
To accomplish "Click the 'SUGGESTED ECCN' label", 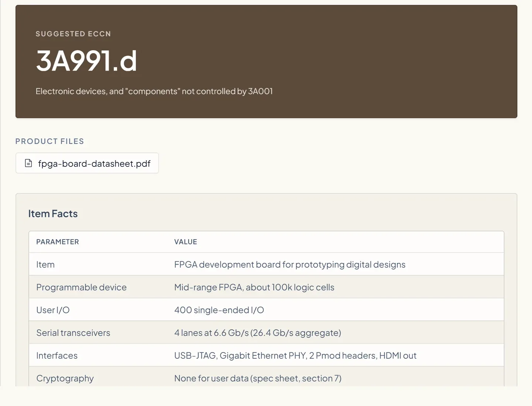I will pos(73,34).
